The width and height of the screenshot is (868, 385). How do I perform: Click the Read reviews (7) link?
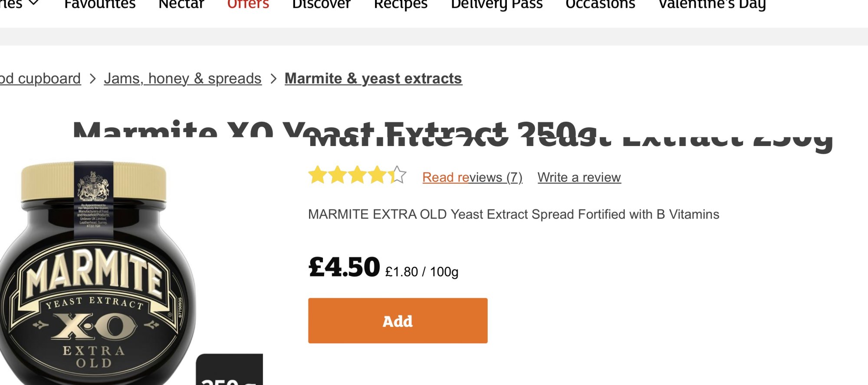click(472, 177)
